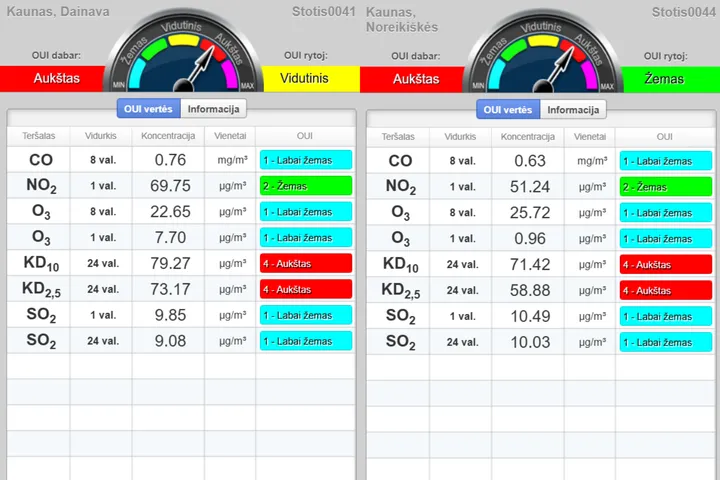Click 24 val. average in Noreikiškės KD10 row
This screenshot has width=720, height=480.
pos(462,265)
